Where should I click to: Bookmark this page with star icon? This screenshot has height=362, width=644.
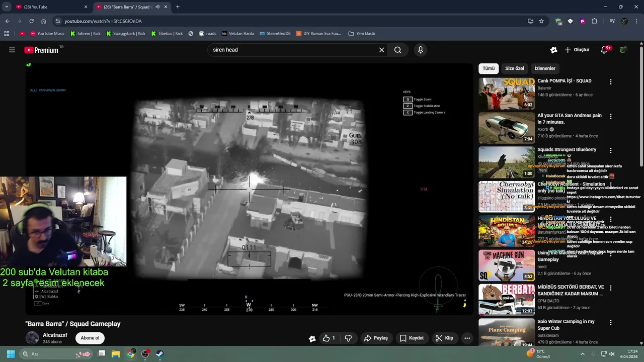tap(541, 21)
